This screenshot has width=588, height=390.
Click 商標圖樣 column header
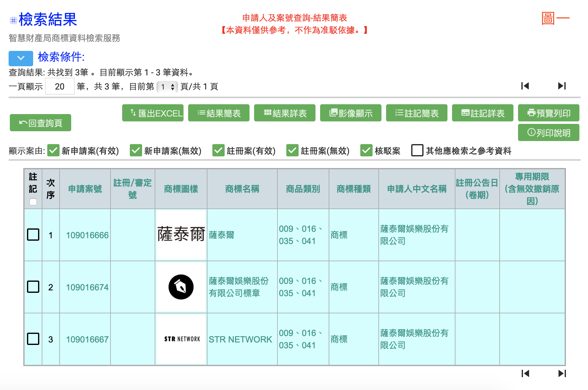(181, 189)
